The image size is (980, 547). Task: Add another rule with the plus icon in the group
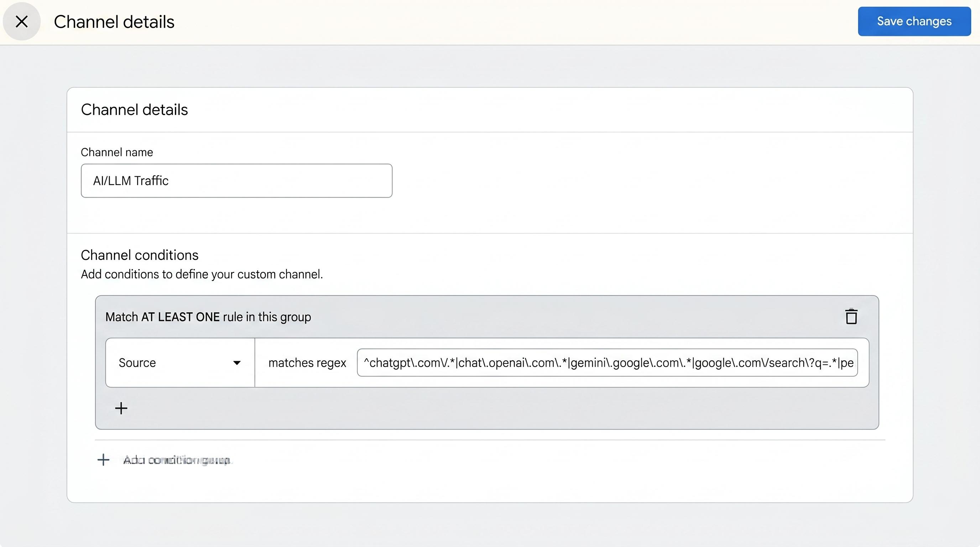(x=121, y=408)
